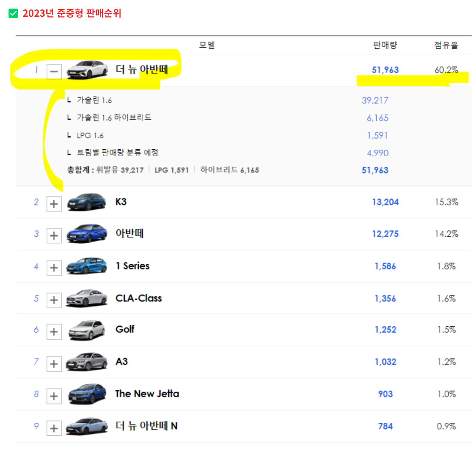This screenshot has height=449, width=476.
Task: Click the 2023년 준중형 판매순위 title
Action: 72,13
